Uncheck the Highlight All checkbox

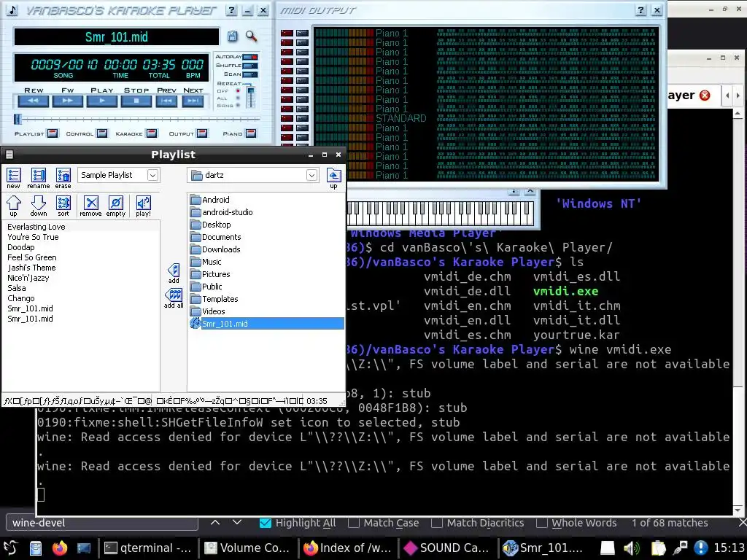266,523
